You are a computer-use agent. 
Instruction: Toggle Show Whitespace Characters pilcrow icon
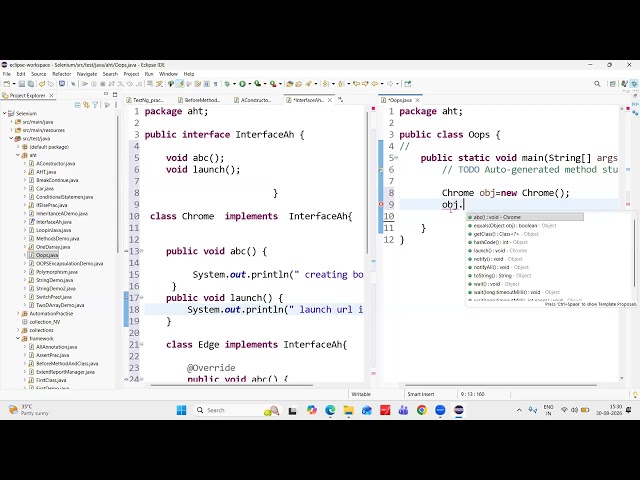tap(215, 84)
